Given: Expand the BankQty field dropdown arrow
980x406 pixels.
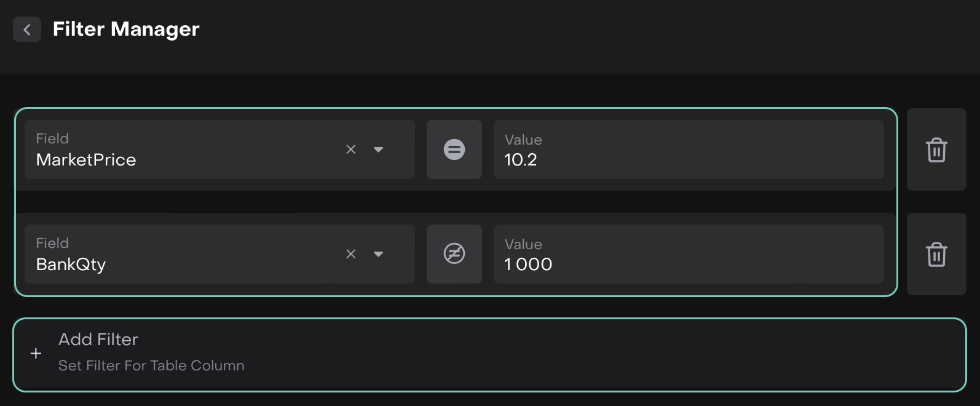Looking at the screenshot, I should 379,254.
